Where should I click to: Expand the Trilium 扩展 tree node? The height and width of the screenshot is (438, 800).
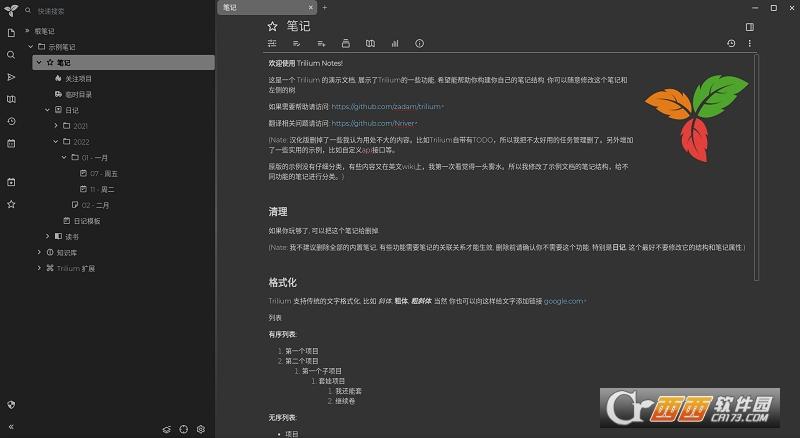39,268
